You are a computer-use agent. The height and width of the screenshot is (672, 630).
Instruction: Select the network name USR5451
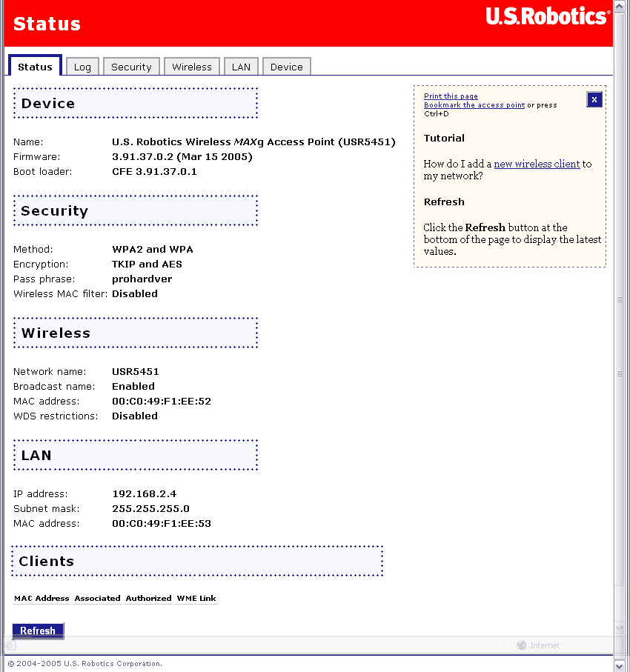(136, 372)
